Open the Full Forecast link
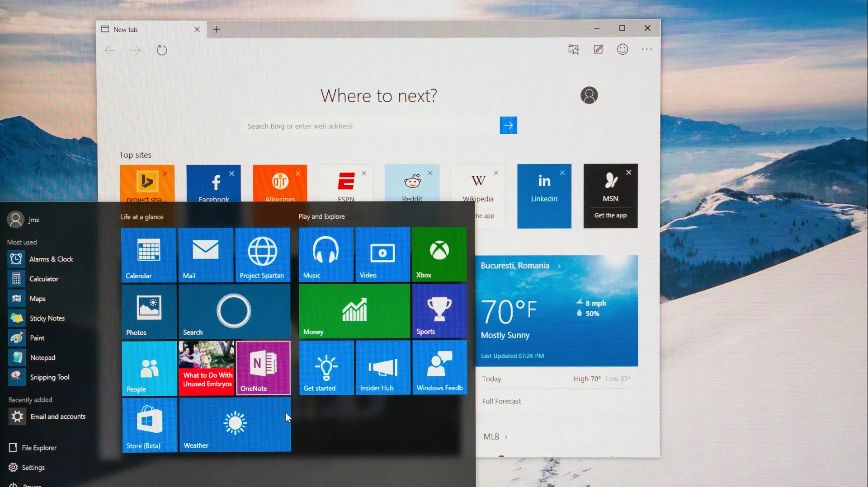The width and height of the screenshot is (868, 487). [x=501, y=401]
